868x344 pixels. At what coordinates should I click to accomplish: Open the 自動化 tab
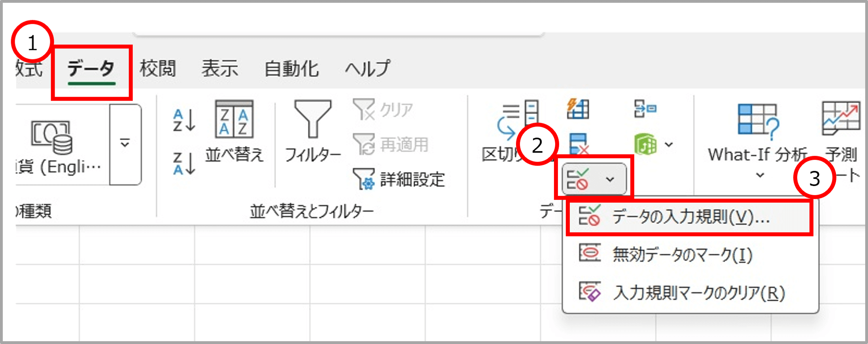[x=291, y=68]
